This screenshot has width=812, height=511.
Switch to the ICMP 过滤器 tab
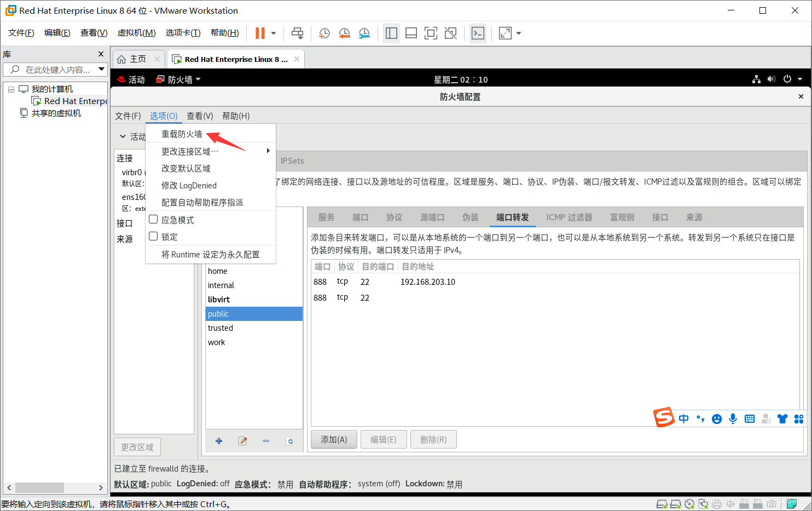click(569, 217)
